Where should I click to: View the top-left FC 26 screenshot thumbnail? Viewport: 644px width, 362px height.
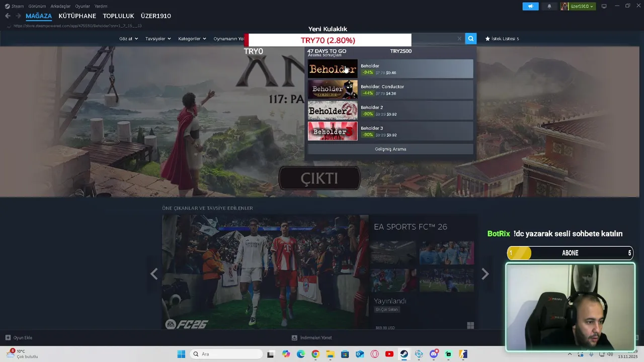(393, 253)
